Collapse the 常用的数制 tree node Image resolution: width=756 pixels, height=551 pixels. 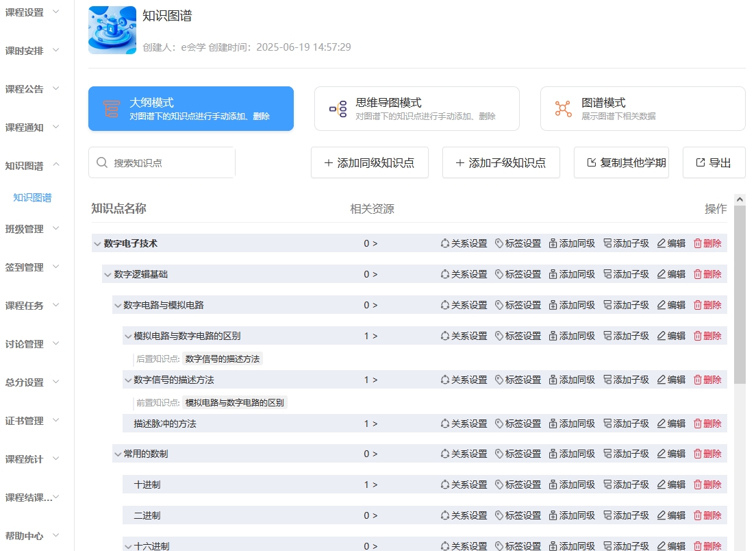pyautogui.click(x=117, y=454)
